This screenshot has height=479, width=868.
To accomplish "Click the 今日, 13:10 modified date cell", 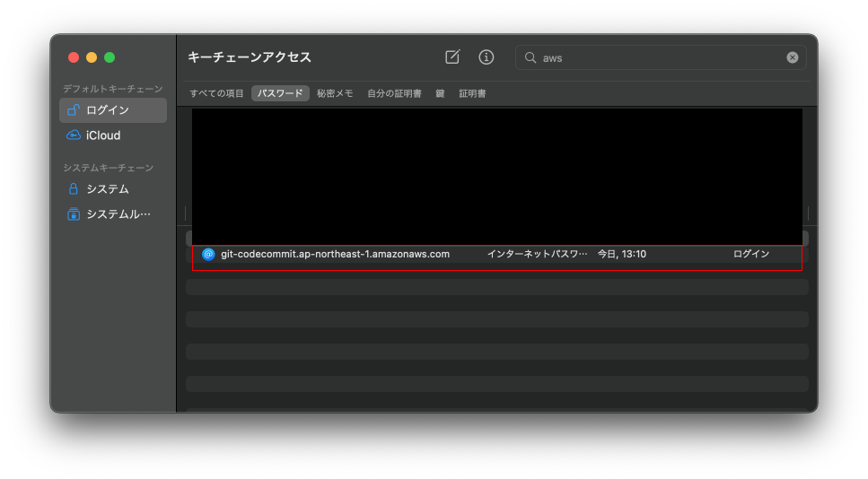I will (622, 254).
